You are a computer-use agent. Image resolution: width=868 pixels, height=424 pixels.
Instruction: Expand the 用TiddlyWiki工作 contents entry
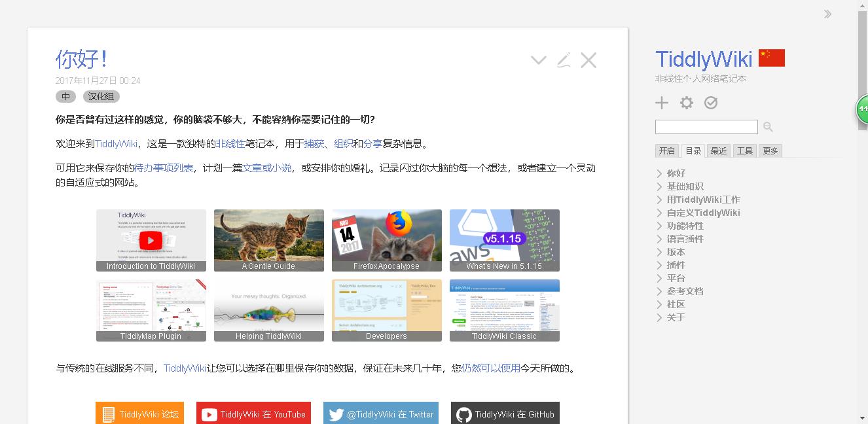660,200
